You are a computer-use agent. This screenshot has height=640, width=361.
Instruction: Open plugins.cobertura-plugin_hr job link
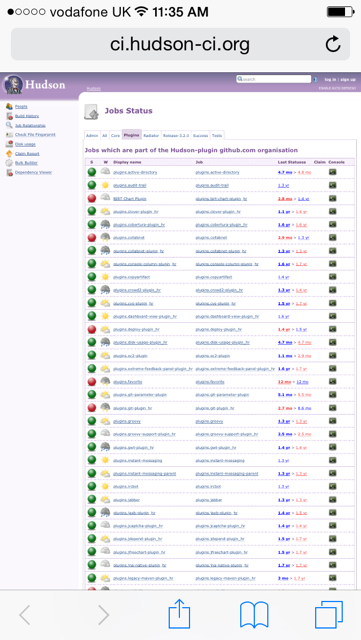point(221,224)
